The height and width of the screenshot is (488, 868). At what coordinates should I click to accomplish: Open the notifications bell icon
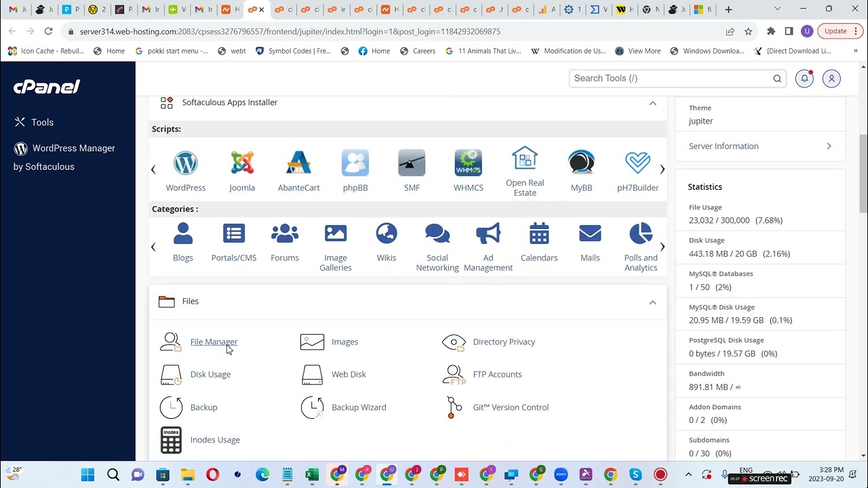(804, 79)
